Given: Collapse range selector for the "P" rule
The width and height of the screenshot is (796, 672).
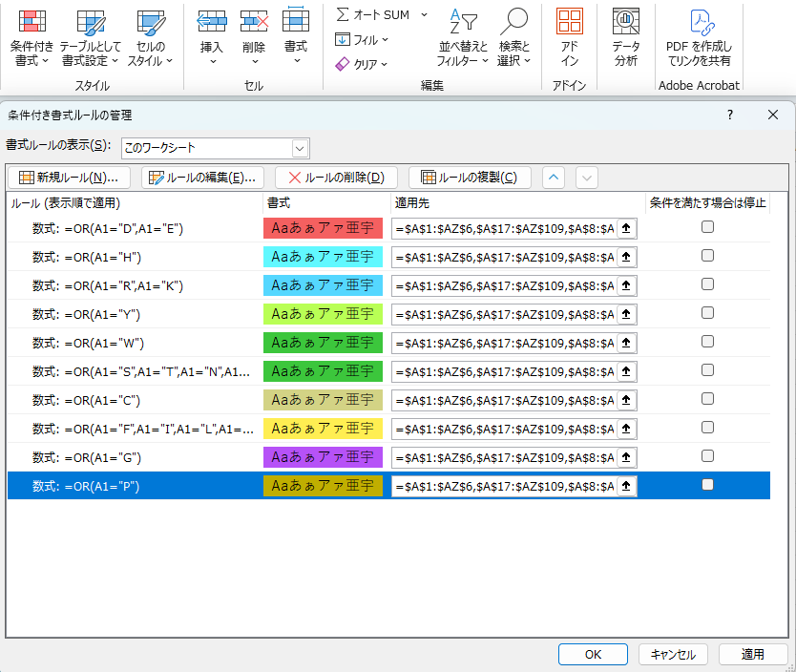Looking at the screenshot, I should tap(626, 486).
